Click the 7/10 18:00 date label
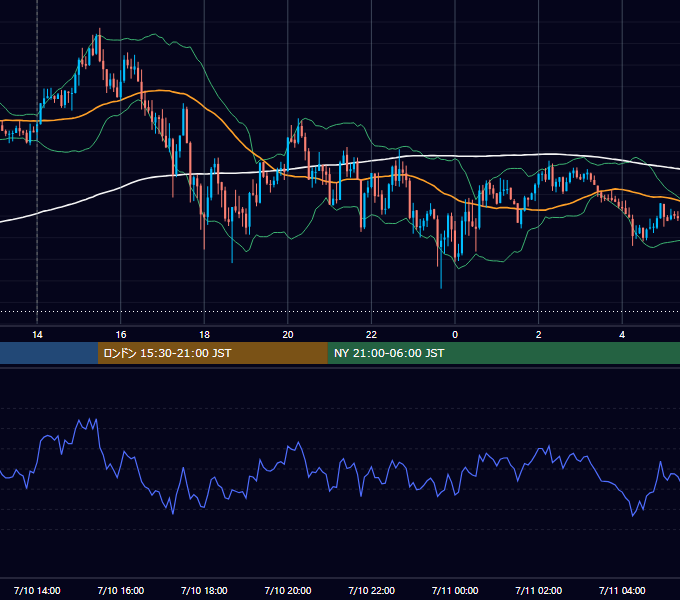Screen dimensions: 680x600 click(x=204, y=590)
